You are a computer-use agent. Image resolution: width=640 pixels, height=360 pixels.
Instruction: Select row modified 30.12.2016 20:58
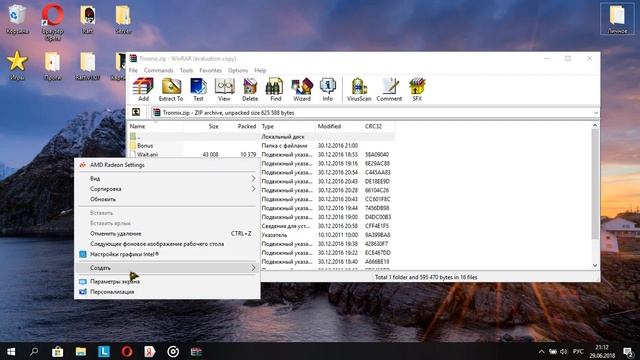pyautogui.click(x=327, y=226)
